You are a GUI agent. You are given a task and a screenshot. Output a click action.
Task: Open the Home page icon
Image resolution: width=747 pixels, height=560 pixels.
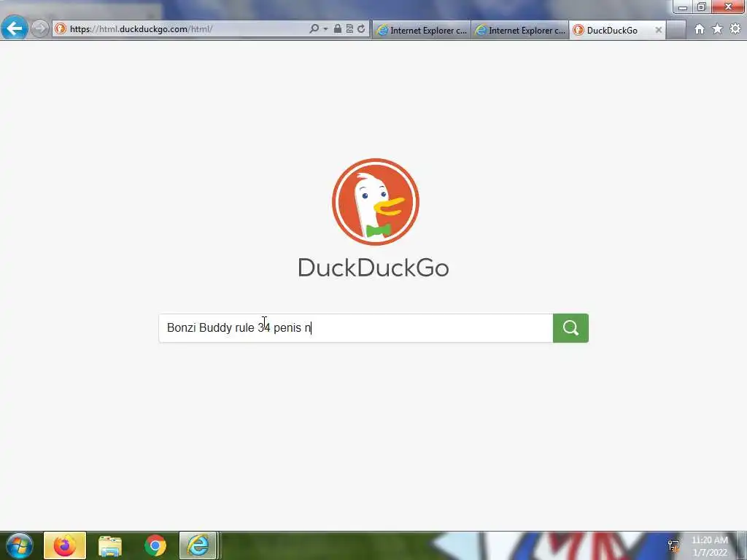(699, 29)
